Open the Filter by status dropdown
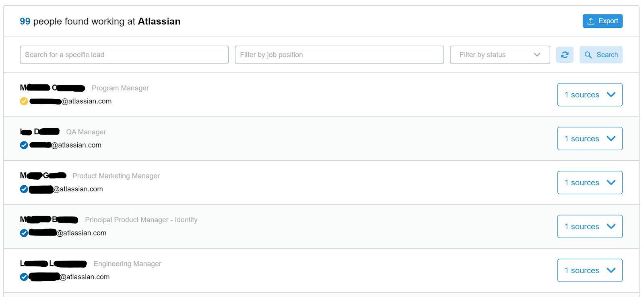644x297 pixels. pos(500,55)
